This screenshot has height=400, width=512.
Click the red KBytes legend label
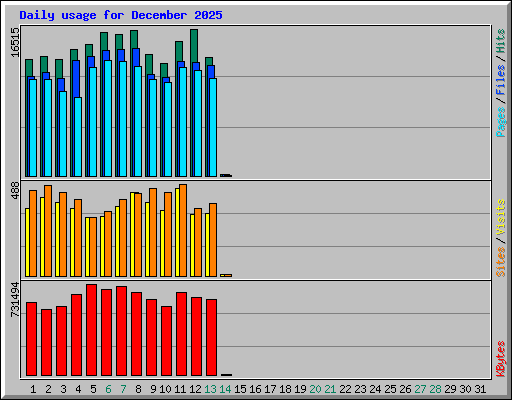500,359
